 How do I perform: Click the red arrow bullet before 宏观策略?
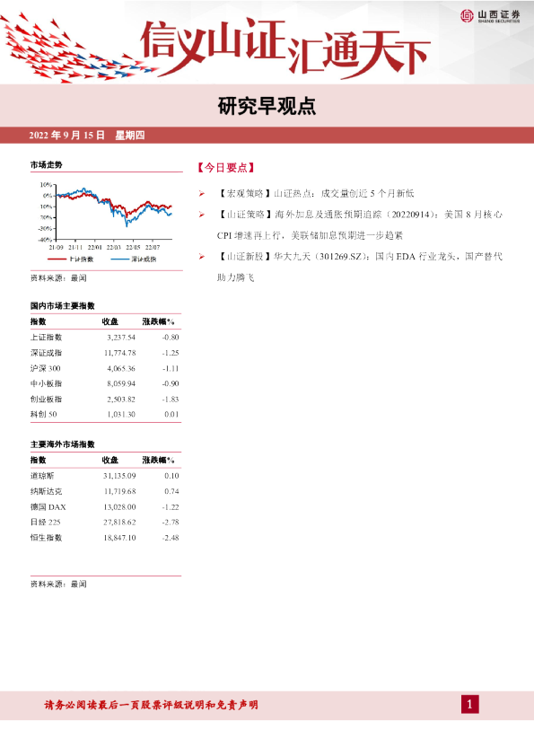[x=202, y=194]
